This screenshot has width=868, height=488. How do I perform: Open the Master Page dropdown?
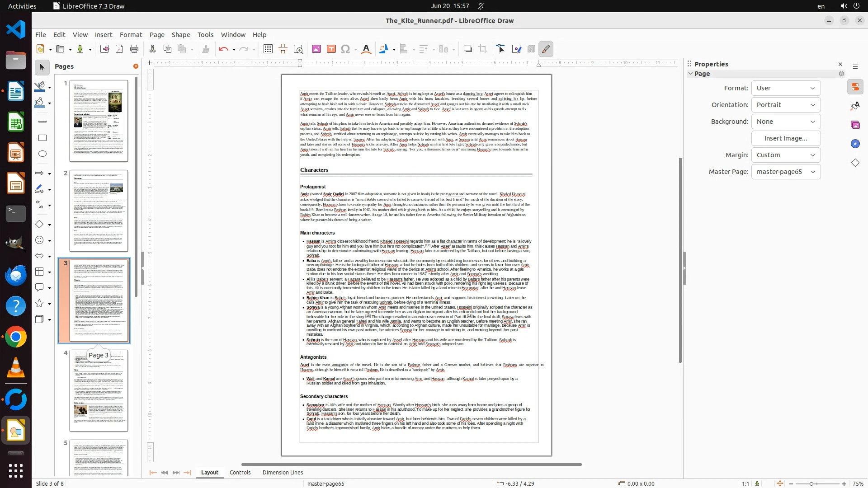pyautogui.click(x=786, y=172)
